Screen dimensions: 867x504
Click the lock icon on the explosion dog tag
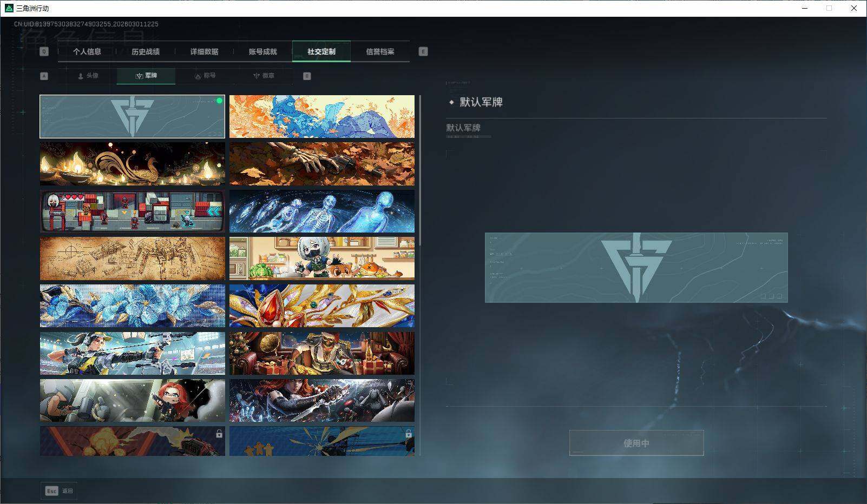[x=219, y=434]
